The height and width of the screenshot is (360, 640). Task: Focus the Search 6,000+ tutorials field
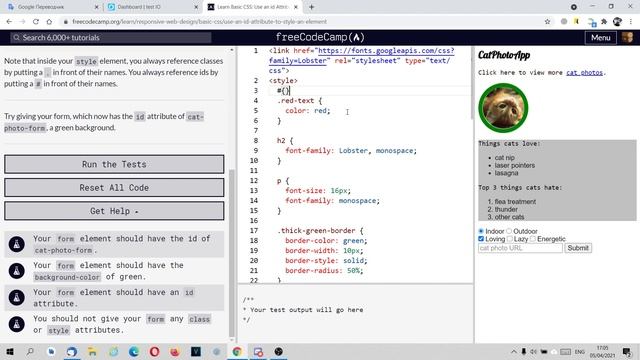click(111, 38)
